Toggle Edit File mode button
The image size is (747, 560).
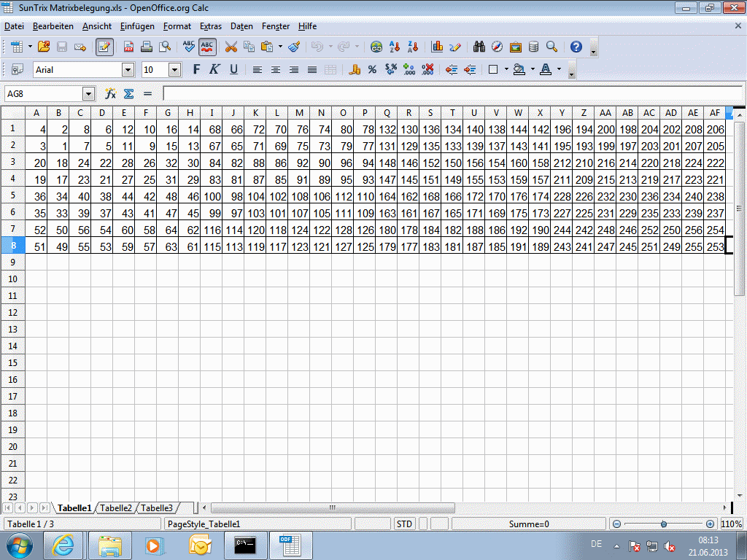click(x=104, y=47)
